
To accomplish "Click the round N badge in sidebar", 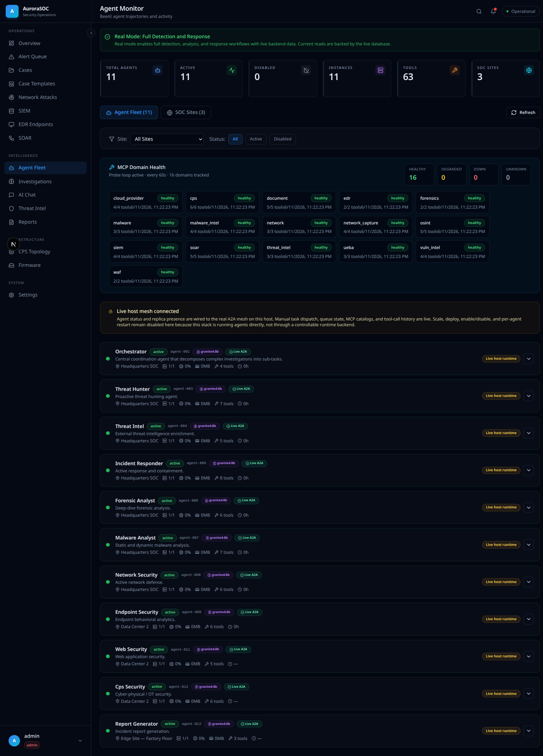I will coord(14,244).
